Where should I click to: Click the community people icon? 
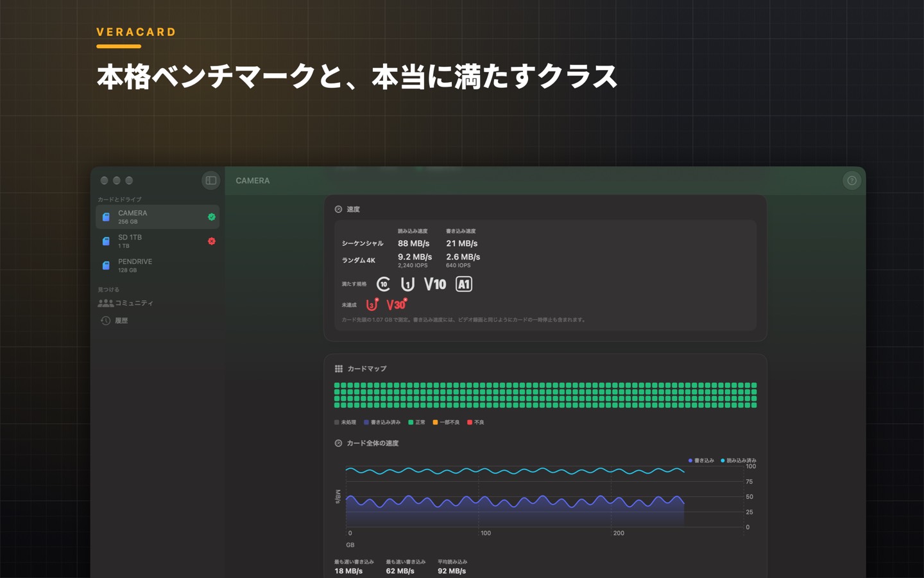(105, 303)
